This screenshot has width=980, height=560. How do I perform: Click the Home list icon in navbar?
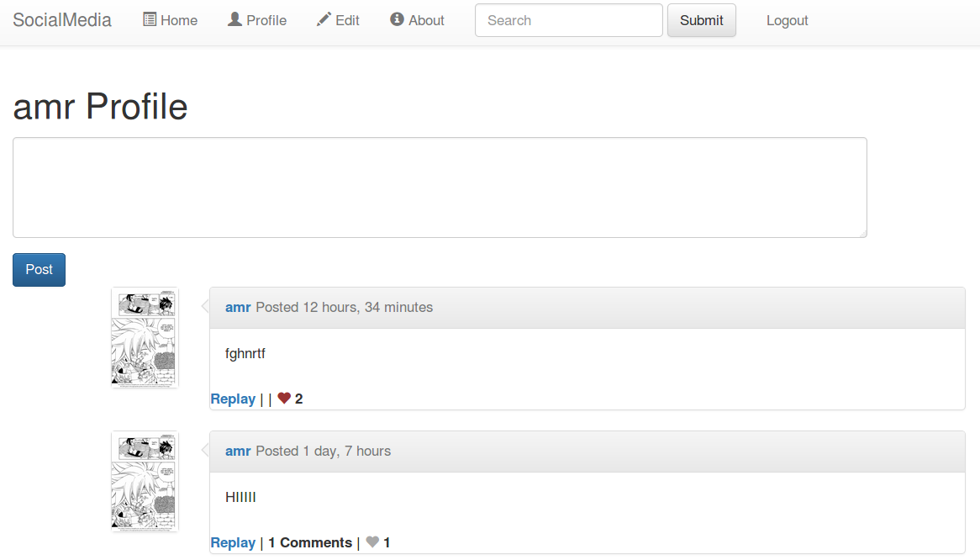coord(150,19)
